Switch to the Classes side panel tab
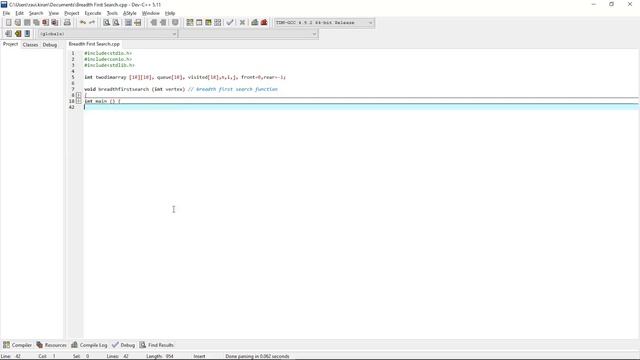 [x=30, y=44]
